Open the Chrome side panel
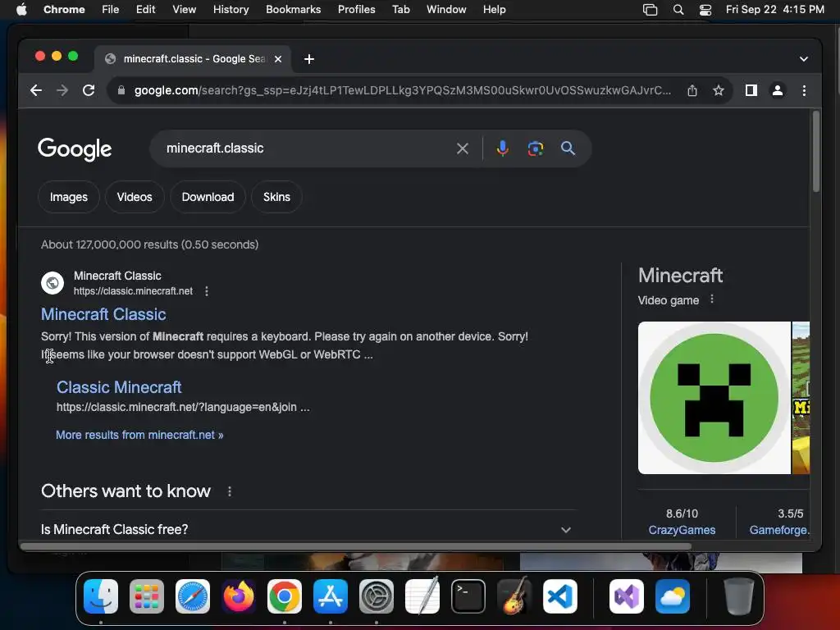The height and width of the screenshot is (630, 840). coord(751,90)
